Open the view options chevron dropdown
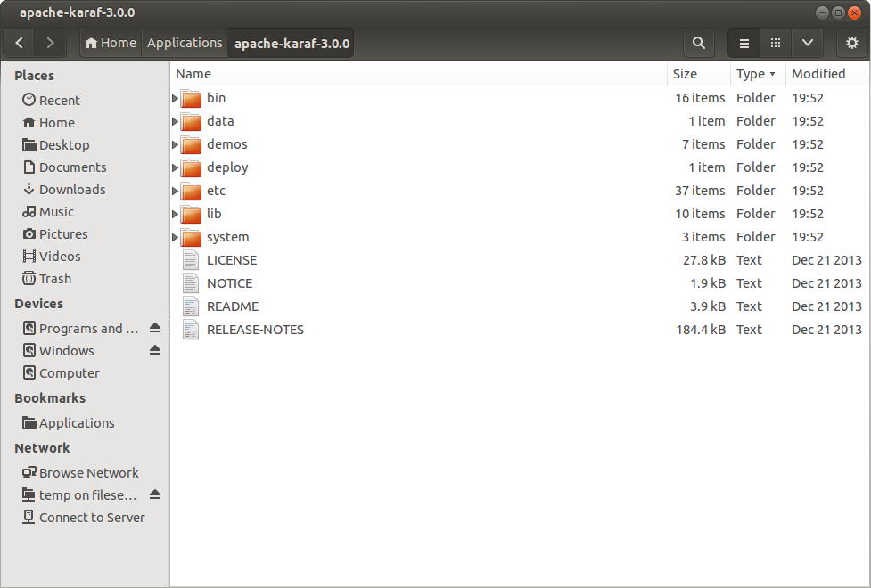This screenshot has height=588, width=871. pos(806,43)
